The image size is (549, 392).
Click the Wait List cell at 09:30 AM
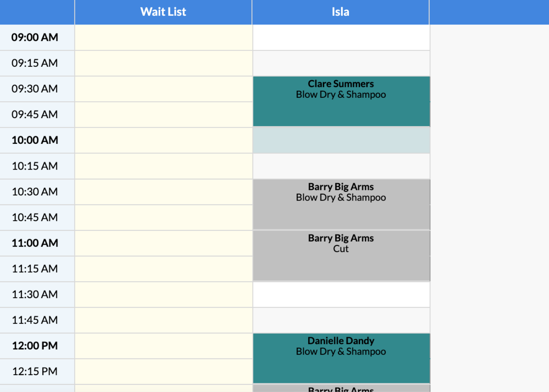[163, 89]
